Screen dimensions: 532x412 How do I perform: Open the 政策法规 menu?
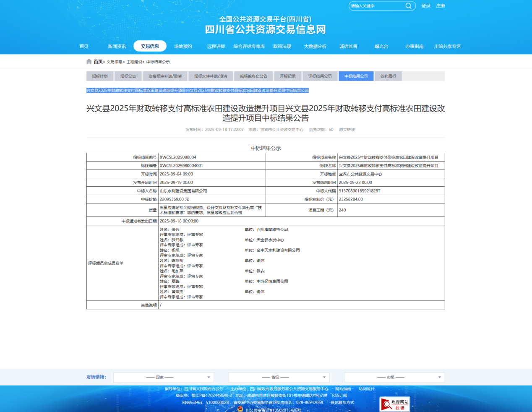coord(282,46)
